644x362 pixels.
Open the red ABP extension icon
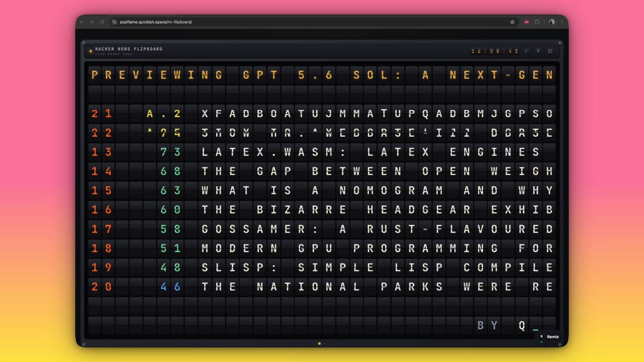coord(526,22)
